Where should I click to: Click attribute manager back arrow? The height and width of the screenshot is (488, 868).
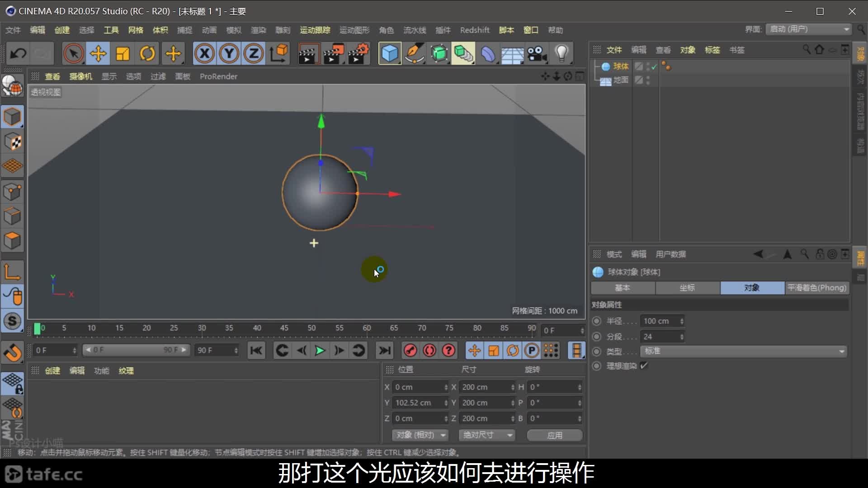(x=758, y=254)
